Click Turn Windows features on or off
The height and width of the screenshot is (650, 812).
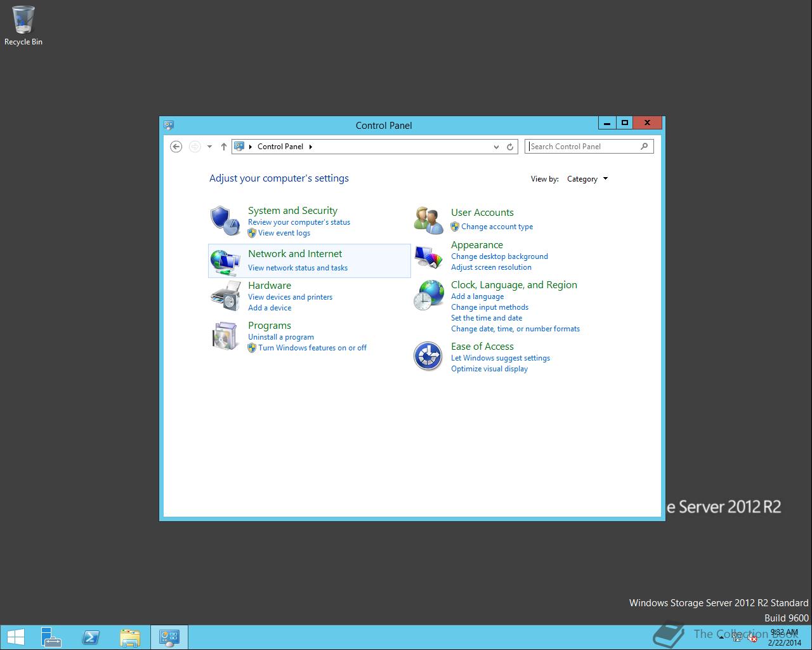[312, 348]
